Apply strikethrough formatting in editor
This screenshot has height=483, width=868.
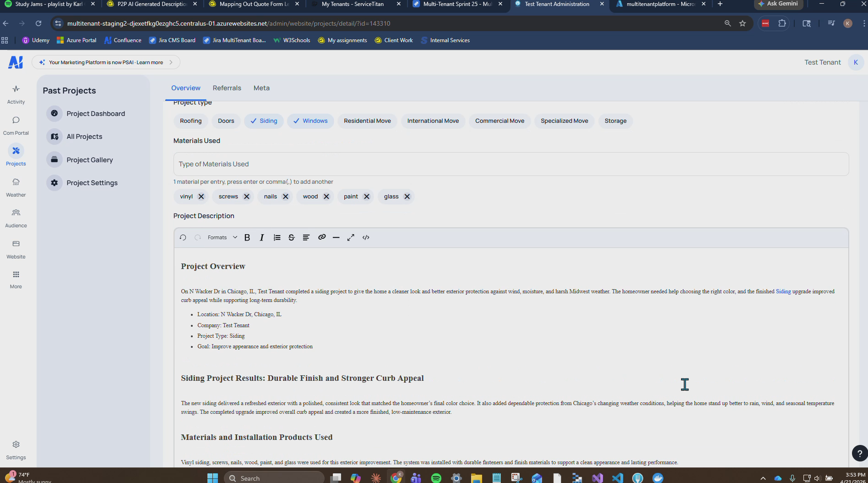click(291, 237)
